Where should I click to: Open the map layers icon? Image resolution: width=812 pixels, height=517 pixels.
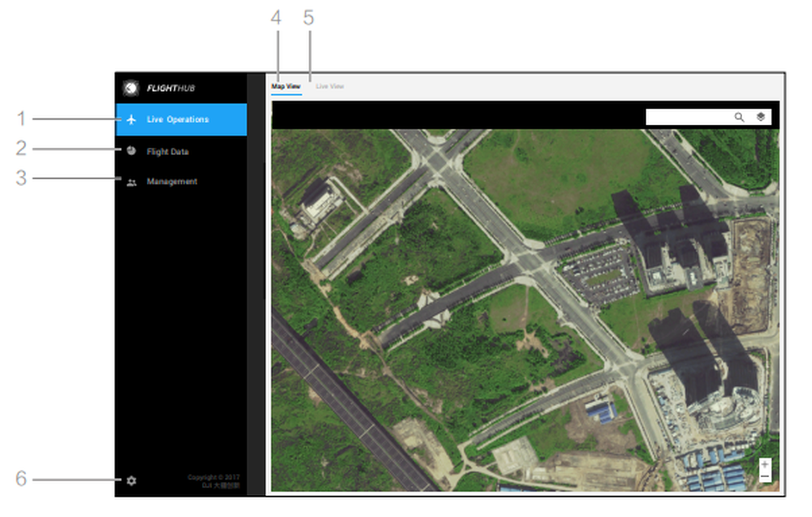point(760,117)
